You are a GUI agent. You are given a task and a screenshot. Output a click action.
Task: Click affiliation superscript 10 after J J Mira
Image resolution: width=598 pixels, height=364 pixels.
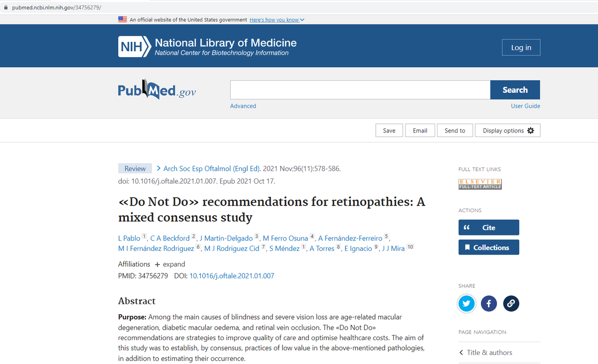click(x=410, y=247)
